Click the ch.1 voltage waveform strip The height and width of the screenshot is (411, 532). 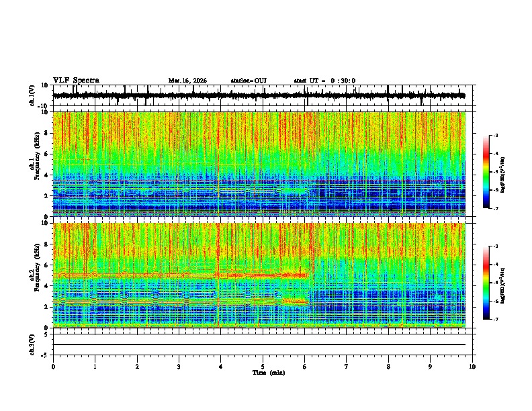[x=259, y=95]
